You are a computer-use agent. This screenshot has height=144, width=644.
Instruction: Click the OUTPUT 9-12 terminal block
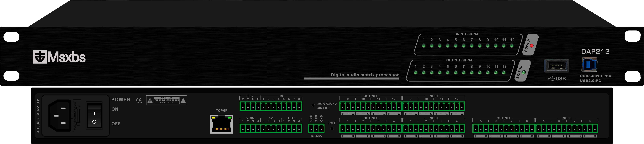pos(371,106)
